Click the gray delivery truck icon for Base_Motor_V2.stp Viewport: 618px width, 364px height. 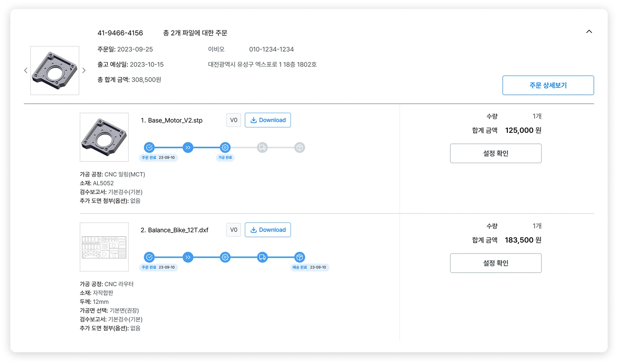point(262,148)
